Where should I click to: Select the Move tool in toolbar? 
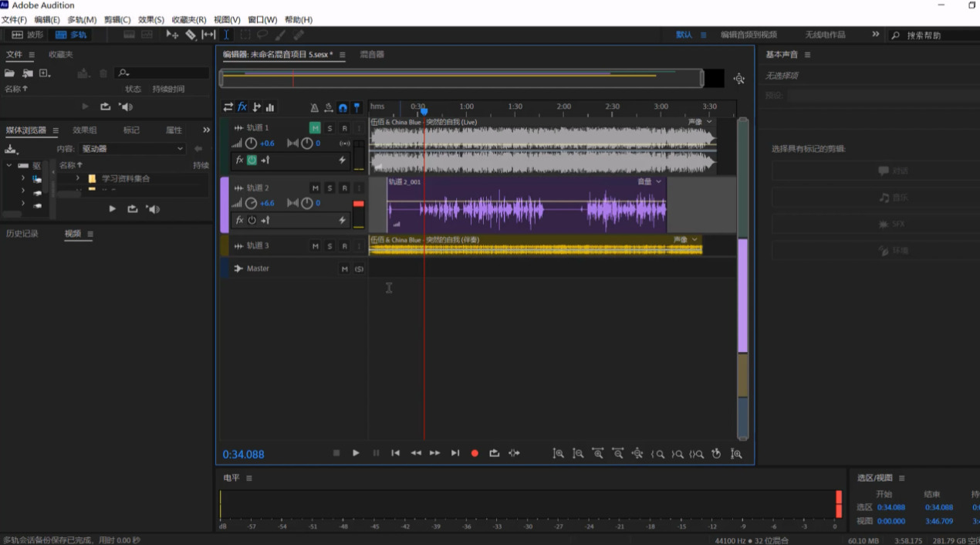[x=172, y=35]
